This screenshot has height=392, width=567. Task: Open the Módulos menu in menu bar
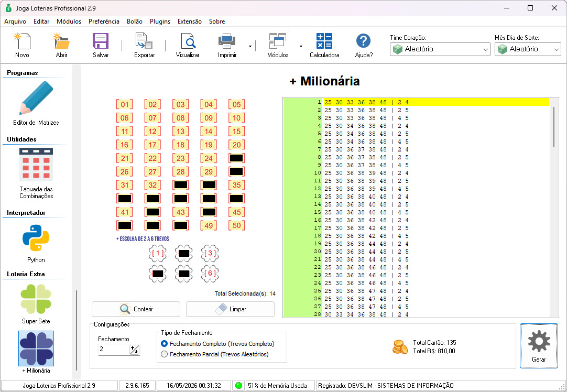[x=69, y=21]
